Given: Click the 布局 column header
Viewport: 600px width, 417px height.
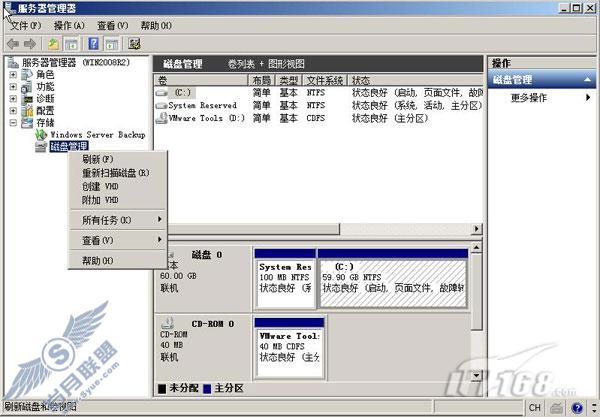Looking at the screenshot, I should pos(262,80).
